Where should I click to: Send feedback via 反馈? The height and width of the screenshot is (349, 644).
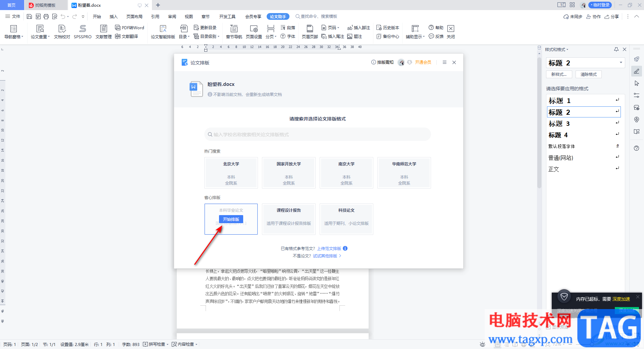[x=436, y=36]
